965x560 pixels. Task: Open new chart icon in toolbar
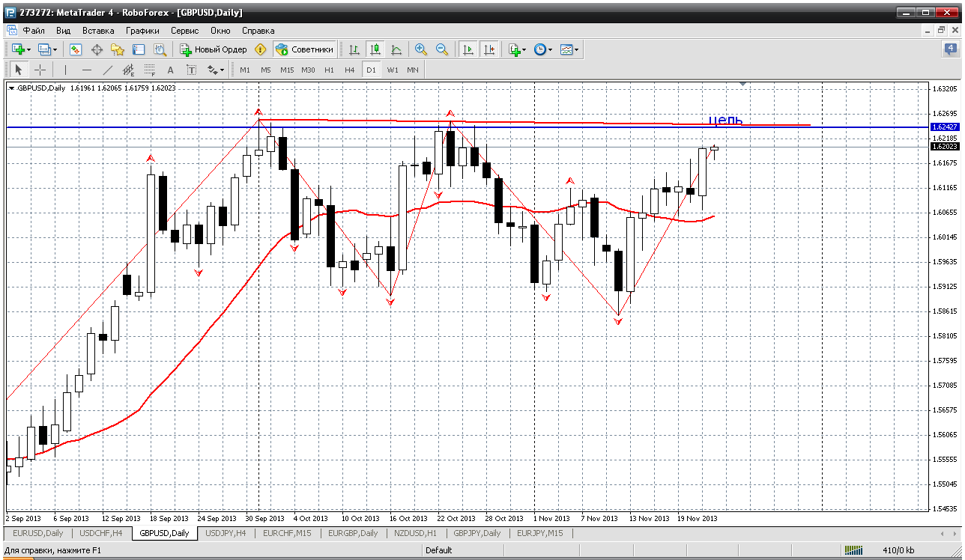tap(17, 49)
